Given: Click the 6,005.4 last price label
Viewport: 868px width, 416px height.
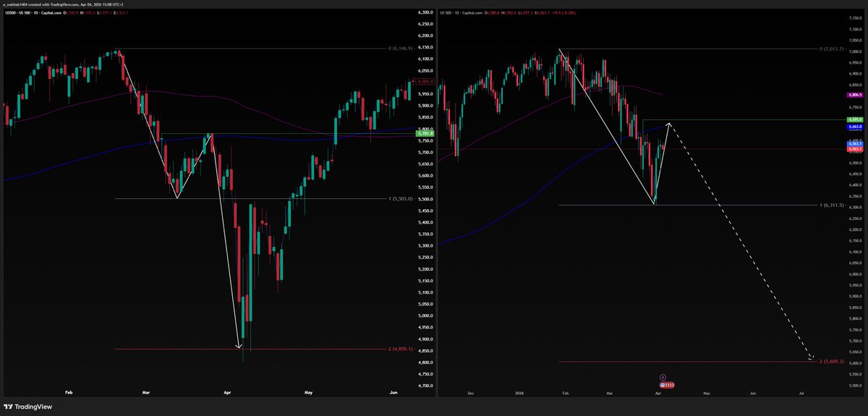Looking at the screenshot, I should (x=425, y=82).
